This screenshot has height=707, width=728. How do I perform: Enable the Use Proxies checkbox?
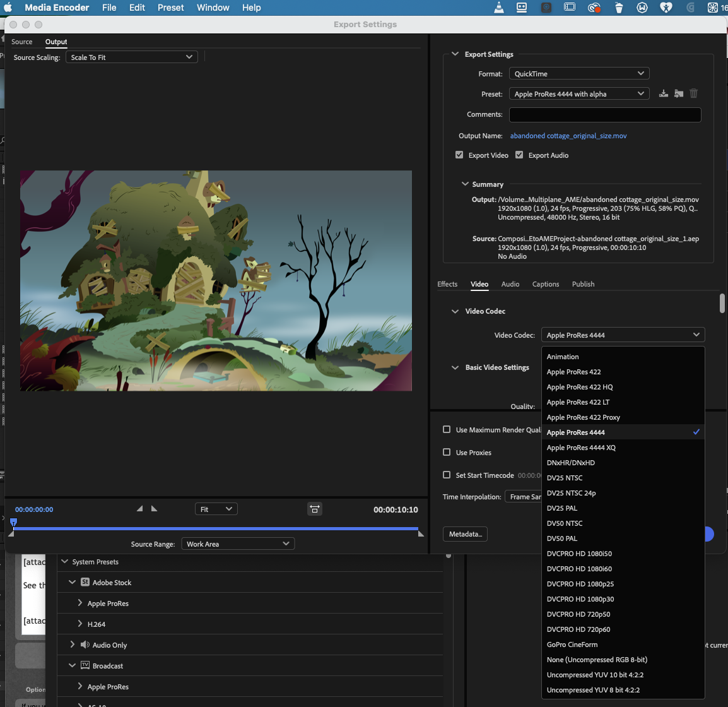(447, 452)
